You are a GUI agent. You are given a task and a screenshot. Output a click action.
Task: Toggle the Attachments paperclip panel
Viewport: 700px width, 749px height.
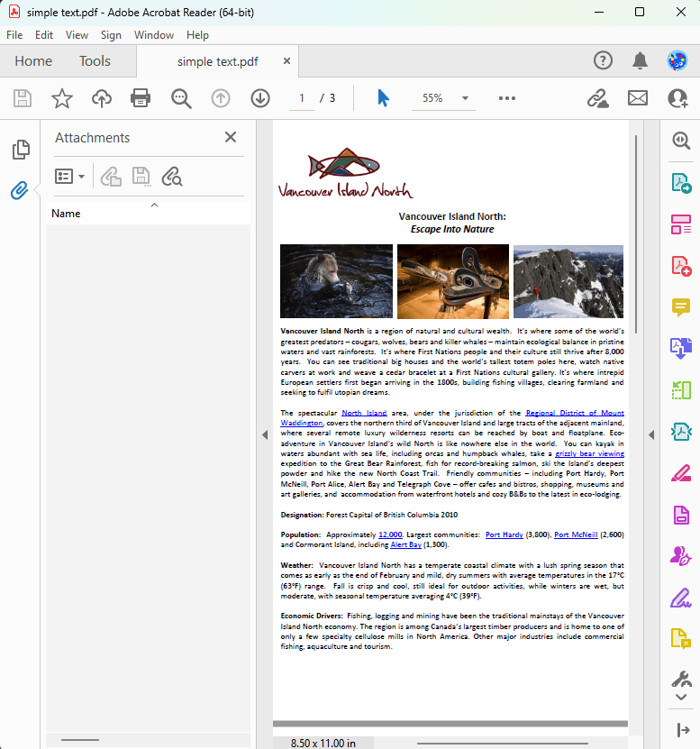(x=20, y=191)
